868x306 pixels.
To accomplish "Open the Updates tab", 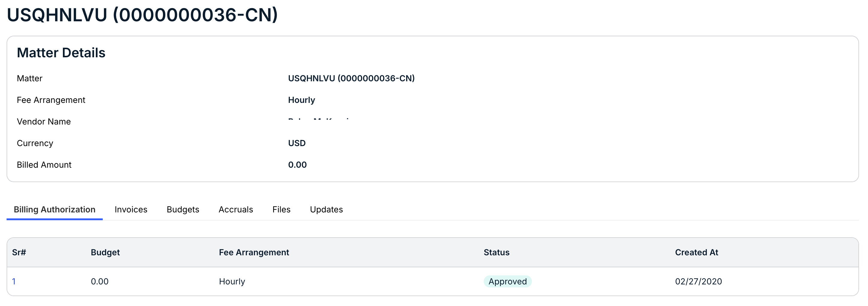I will point(326,209).
